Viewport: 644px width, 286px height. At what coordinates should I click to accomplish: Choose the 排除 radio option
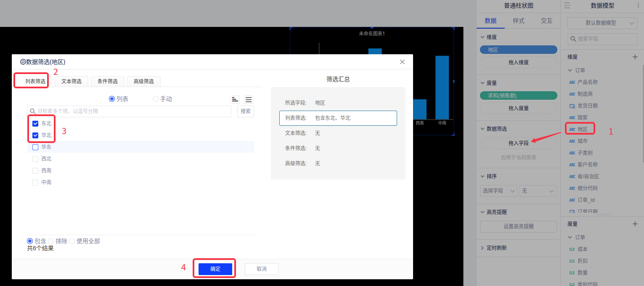pos(51,241)
